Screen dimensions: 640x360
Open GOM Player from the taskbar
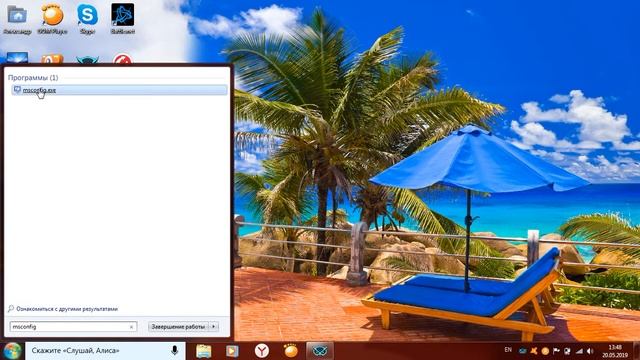click(291, 351)
